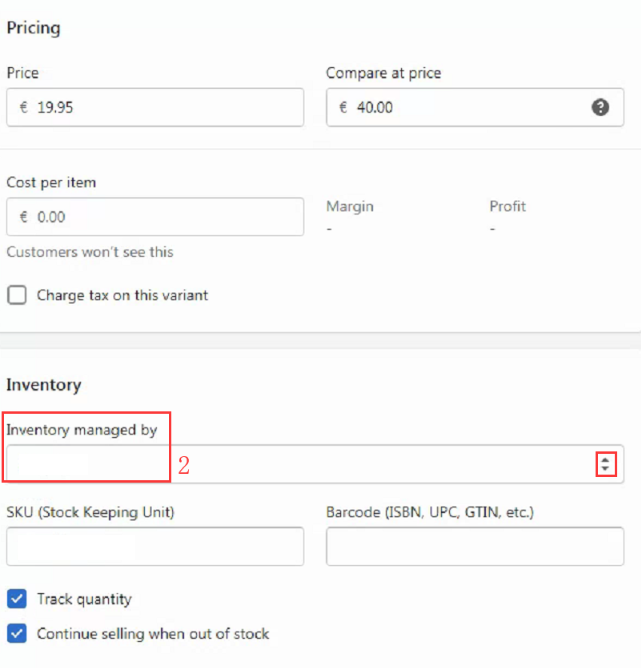Image resolution: width=641 pixels, height=668 pixels.
Task: Click the SKU (Stock Keeping Unit) text box
Action: (155, 547)
